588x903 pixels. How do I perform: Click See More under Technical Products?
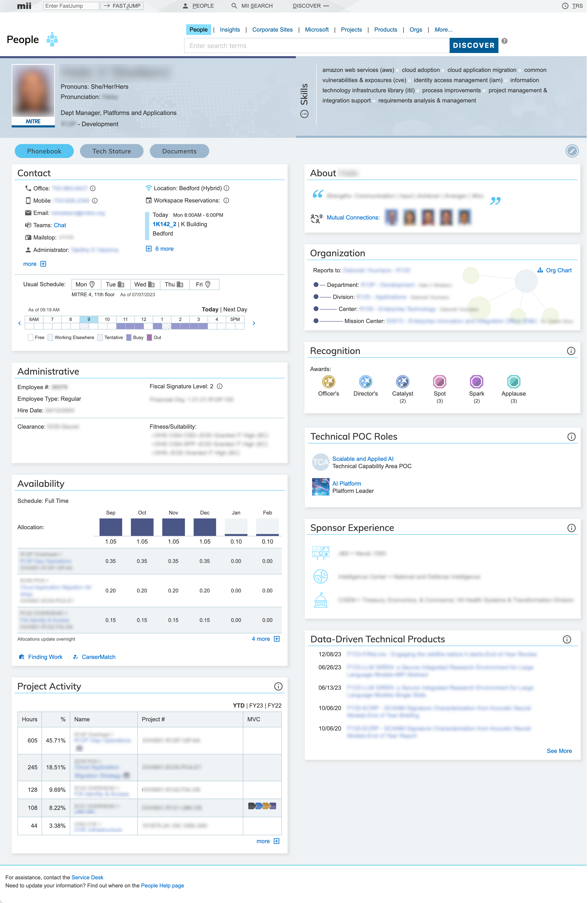[x=559, y=751]
